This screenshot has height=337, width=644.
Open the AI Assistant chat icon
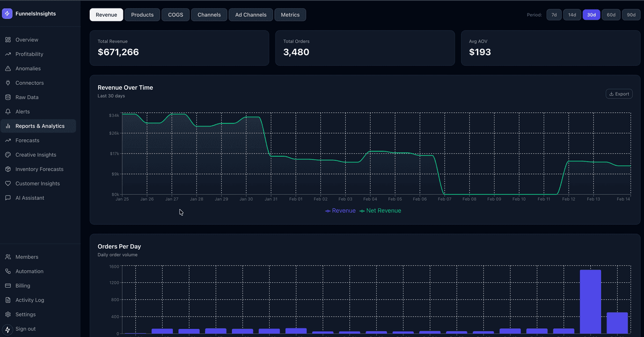8,198
